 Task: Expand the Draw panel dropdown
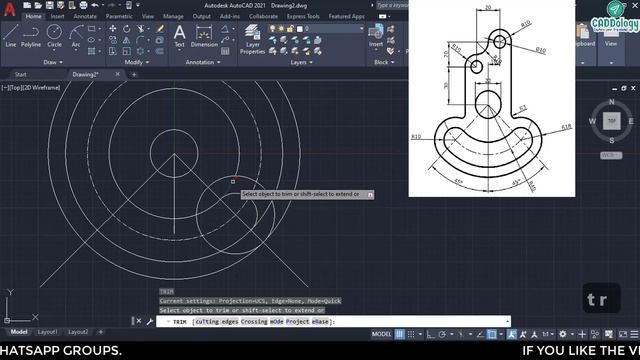[53, 62]
